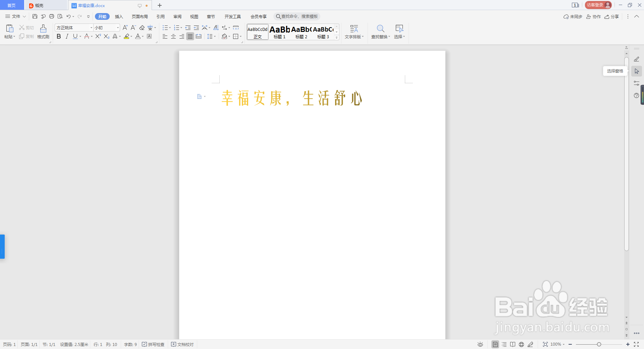Image resolution: width=644 pixels, height=349 pixels.
Task: Open the Find and Replace magnifier icon
Action: pos(380,29)
